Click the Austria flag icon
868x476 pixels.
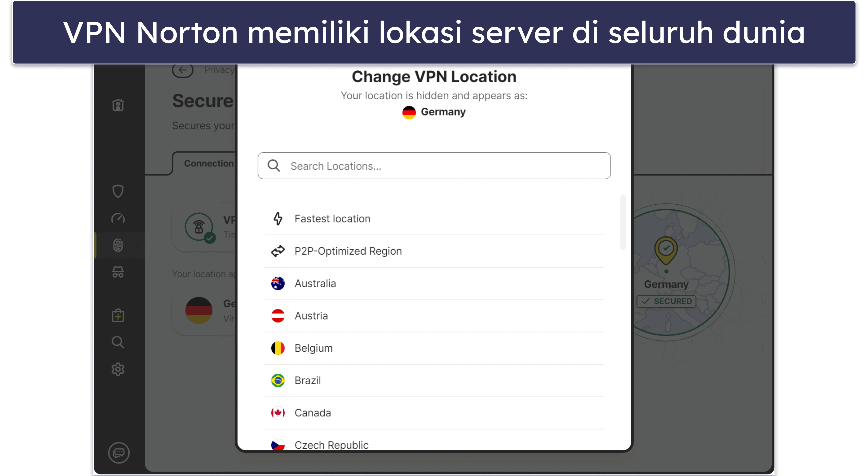pyautogui.click(x=278, y=315)
